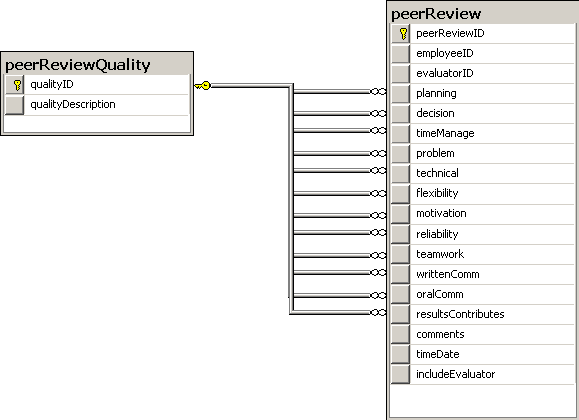The width and height of the screenshot is (579, 420).
Task: Select the infinity endpoint at resultsContributes row
Action: [x=378, y=313]
